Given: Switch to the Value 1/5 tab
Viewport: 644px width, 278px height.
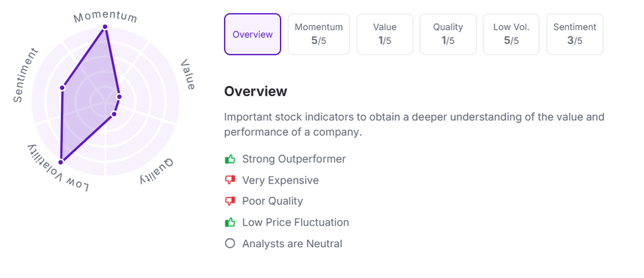Looking at the screenshot, I should [385, 35].
